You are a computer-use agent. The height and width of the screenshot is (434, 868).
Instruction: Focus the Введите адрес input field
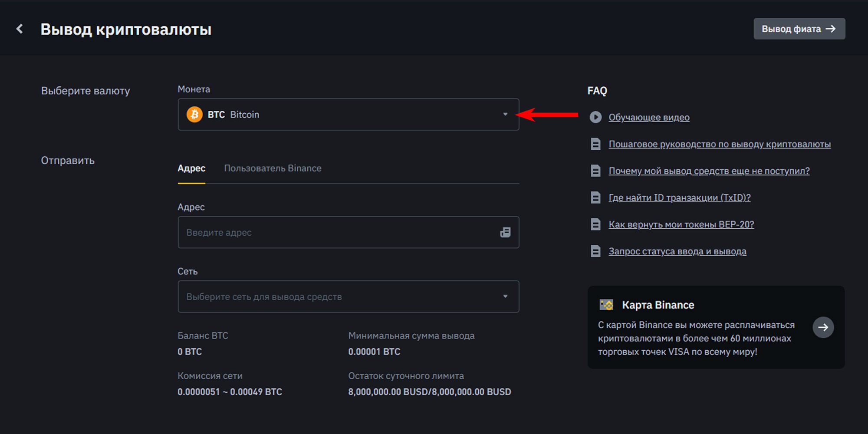348,233
